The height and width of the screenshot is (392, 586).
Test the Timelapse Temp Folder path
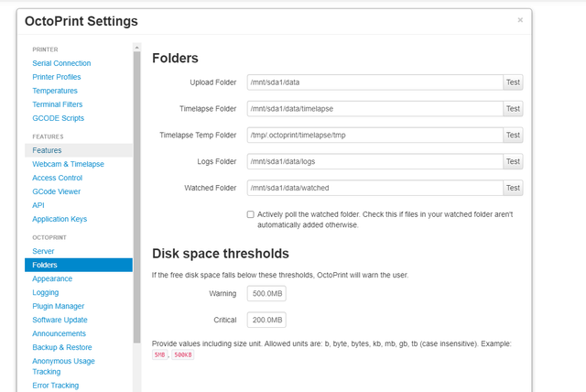click(513, 135)
